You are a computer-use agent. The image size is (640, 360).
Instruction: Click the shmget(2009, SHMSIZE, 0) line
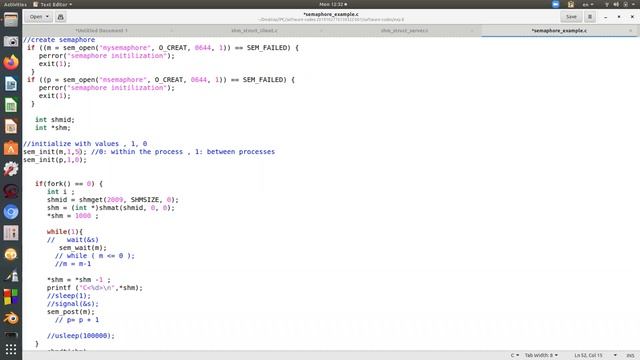point(113,200)
